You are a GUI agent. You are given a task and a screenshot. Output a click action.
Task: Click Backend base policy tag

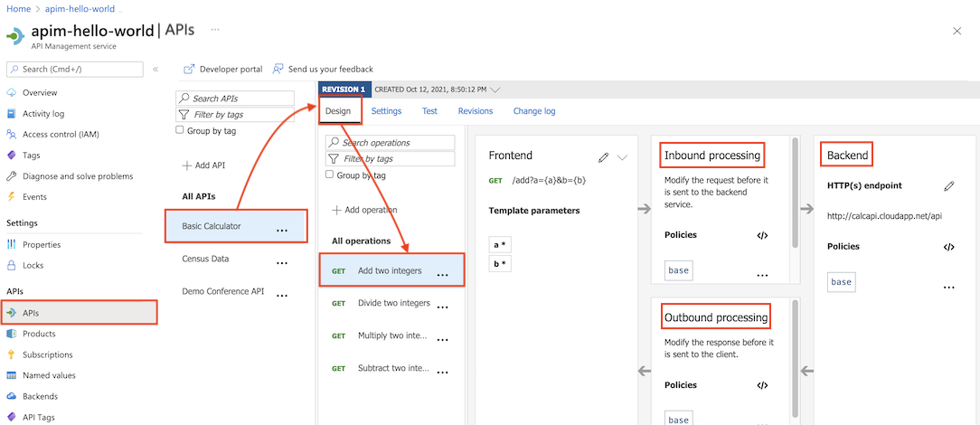click(841, 282)
